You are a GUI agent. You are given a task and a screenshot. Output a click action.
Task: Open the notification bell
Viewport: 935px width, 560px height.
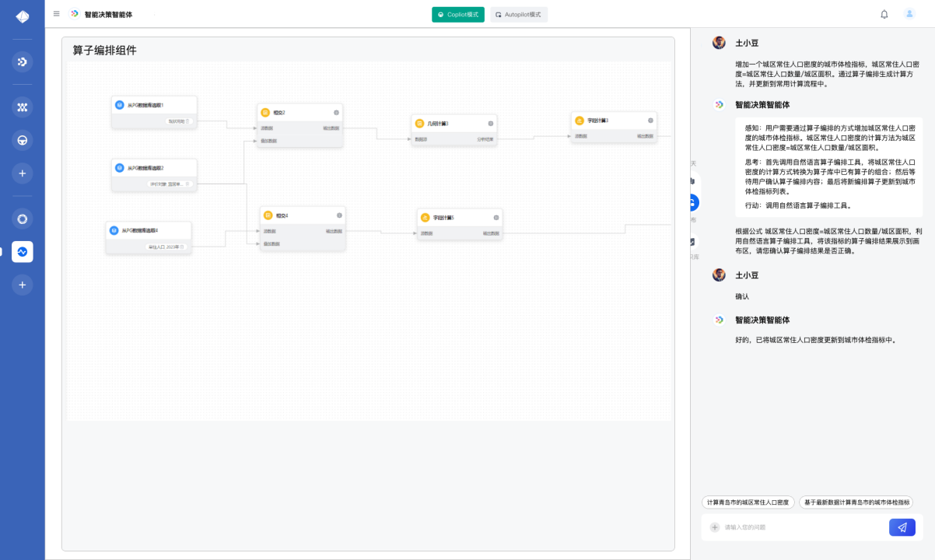click(884, 14)
